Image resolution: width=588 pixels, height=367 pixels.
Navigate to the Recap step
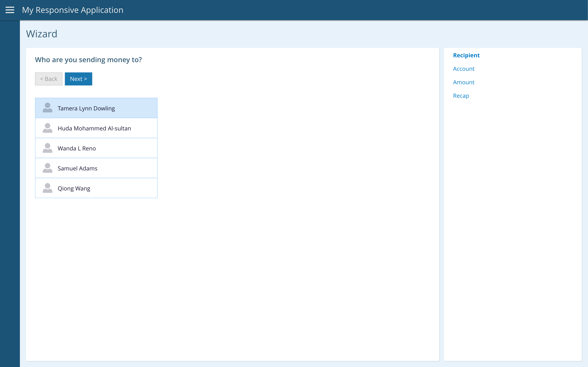point(461,96)
